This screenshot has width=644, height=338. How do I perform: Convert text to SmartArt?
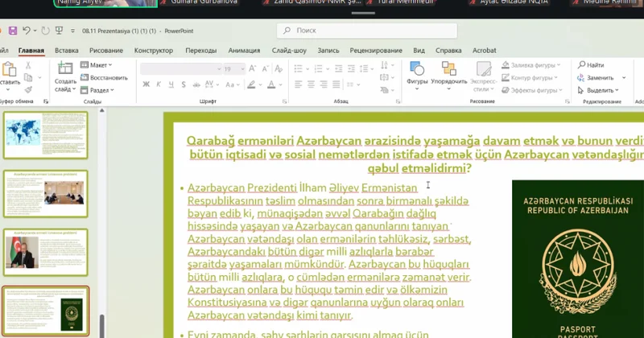385,90
